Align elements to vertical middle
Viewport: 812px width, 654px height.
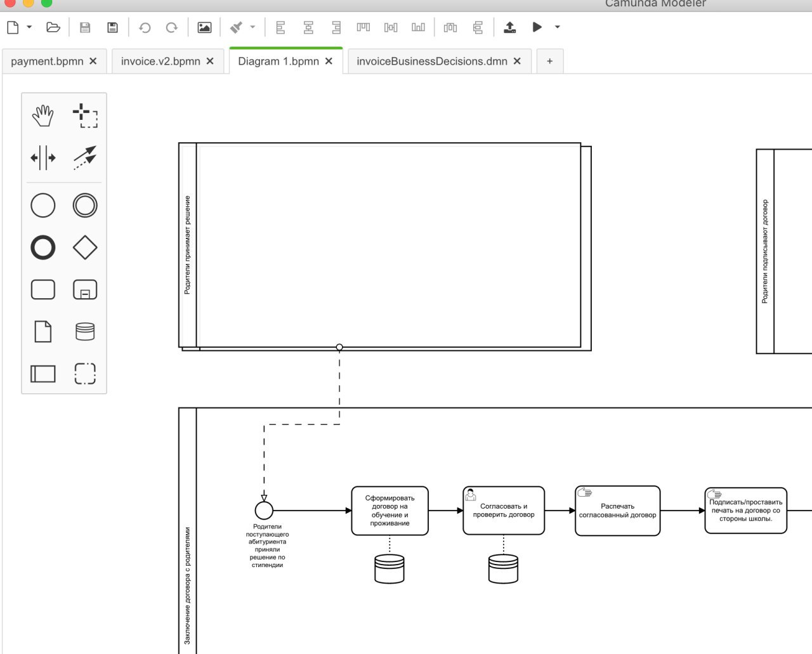[391, 27]
